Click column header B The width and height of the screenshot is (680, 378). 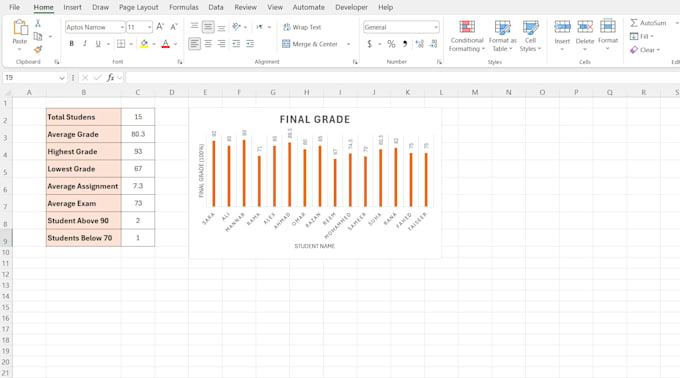click(x=84, y=92)
